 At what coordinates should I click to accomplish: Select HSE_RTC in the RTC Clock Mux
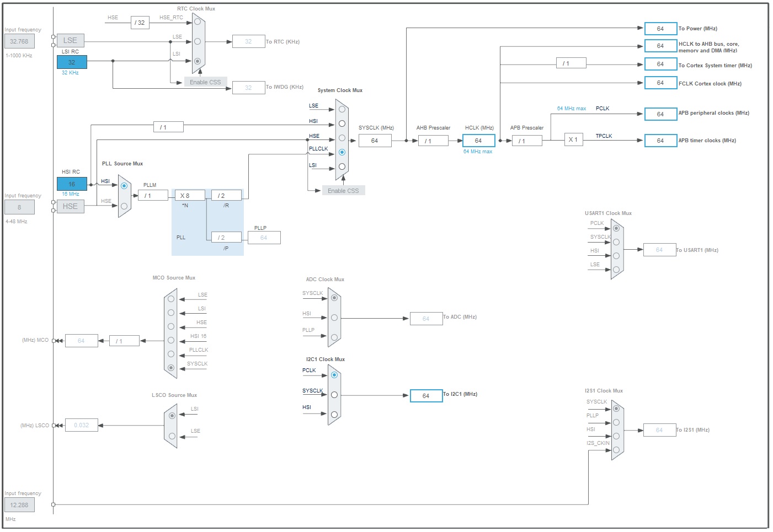click(198, 22)
